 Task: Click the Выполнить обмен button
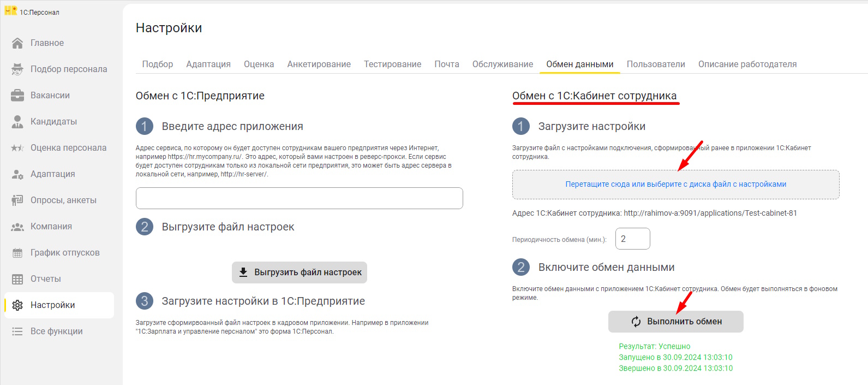(x=676, y=322)
